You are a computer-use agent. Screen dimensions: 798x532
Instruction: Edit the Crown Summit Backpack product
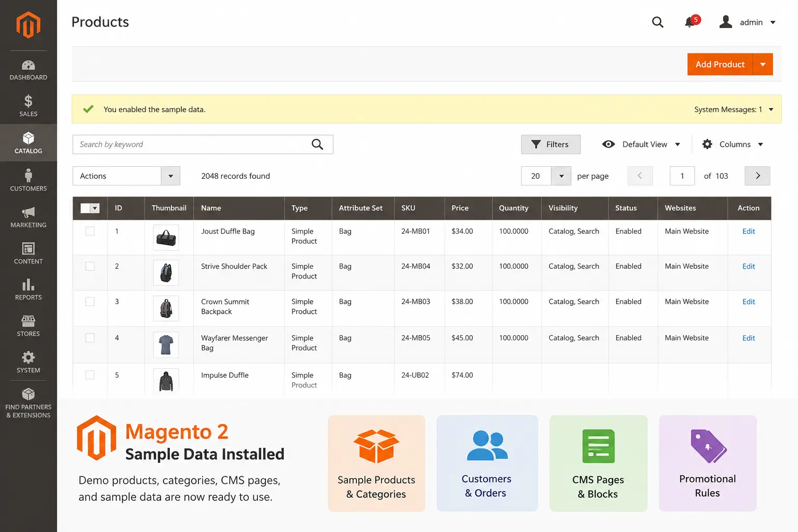[749, 301]
